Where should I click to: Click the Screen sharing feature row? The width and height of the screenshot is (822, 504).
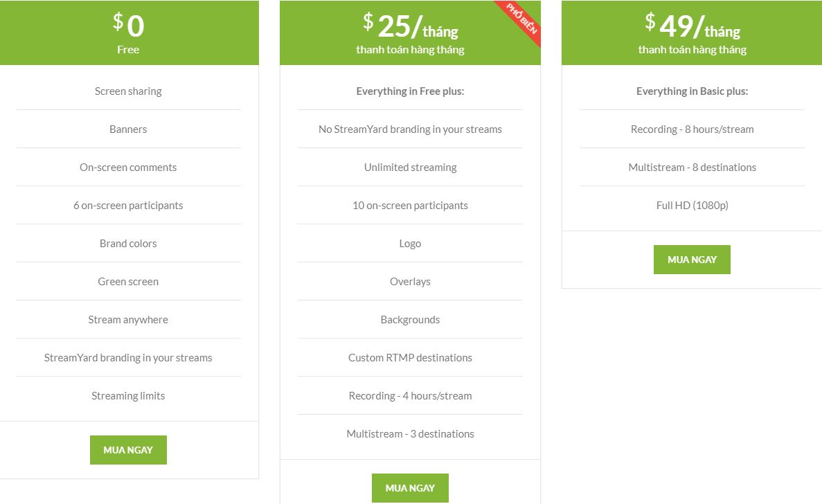128,91
